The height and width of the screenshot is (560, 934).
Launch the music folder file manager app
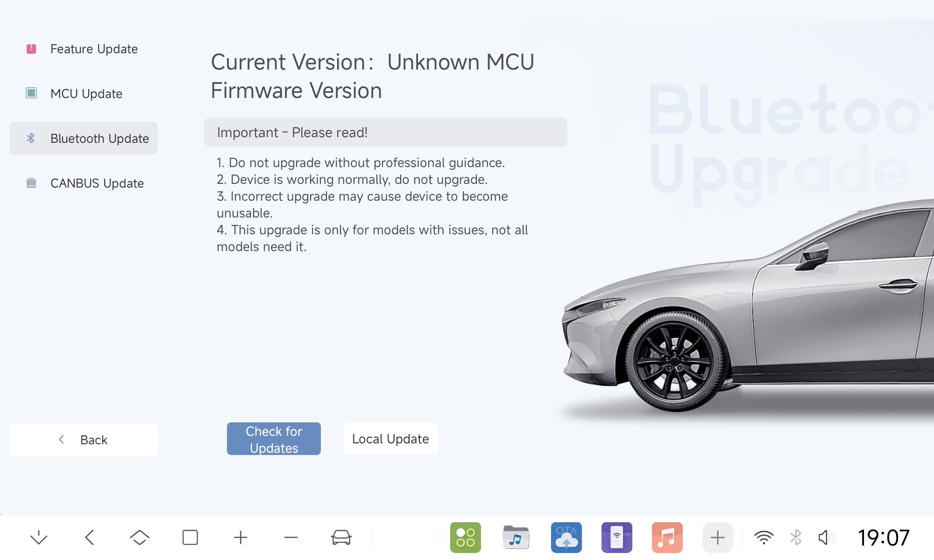click(x=516, y=538)
